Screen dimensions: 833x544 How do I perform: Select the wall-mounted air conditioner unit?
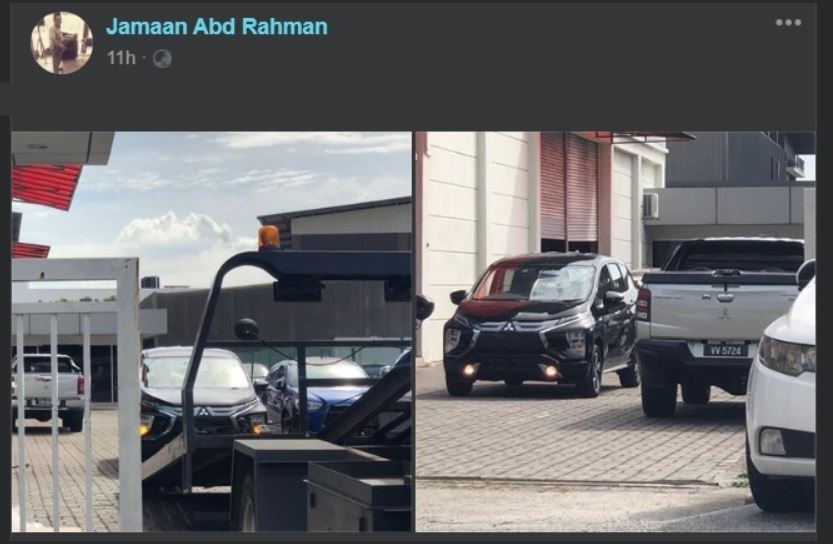pos(651,206)
